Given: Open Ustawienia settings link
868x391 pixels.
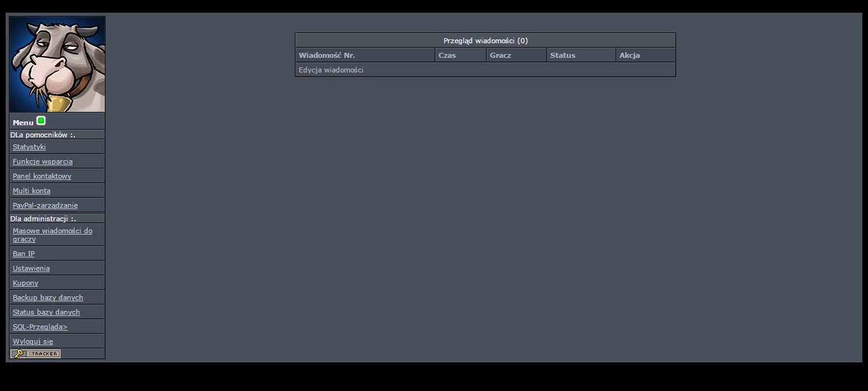Looking at the screenshot, I should coord(31,268).
